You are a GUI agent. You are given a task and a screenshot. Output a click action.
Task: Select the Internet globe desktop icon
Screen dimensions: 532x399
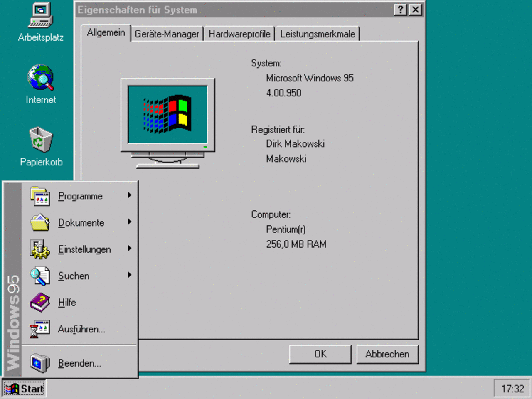click(x=41, y=77)
